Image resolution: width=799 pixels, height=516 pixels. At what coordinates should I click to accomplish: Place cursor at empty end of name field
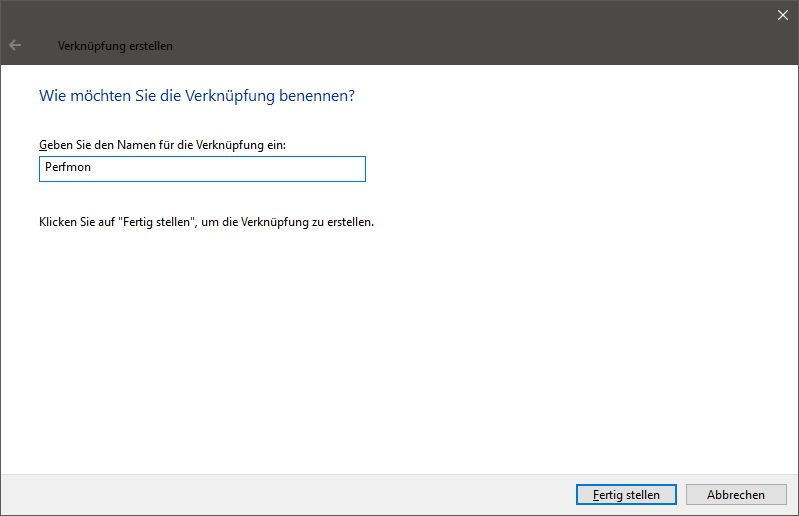[x=229, y=169]
